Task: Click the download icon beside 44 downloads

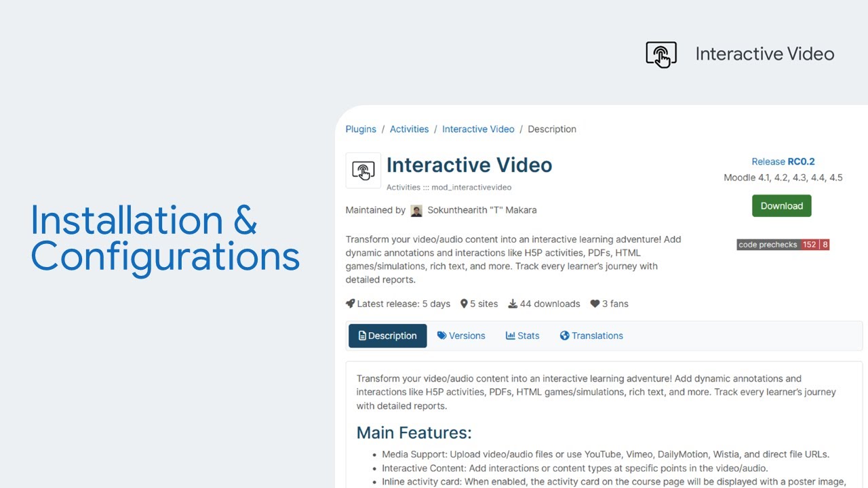Action: point(513,304)
